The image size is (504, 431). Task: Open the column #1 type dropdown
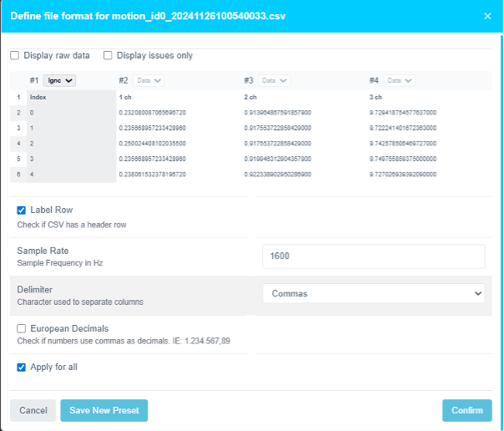(59, 80)
